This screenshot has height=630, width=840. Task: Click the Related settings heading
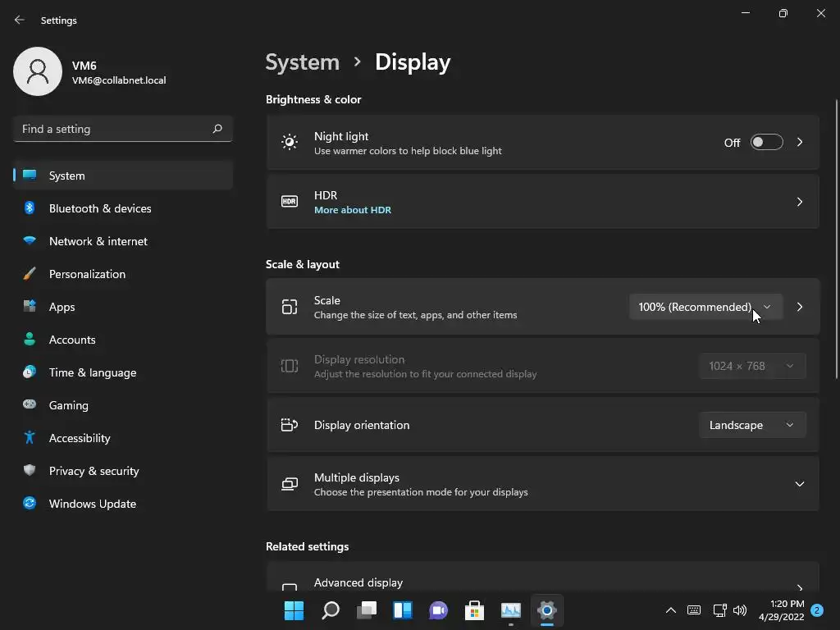pyautogui.click(x=307, y=546)
